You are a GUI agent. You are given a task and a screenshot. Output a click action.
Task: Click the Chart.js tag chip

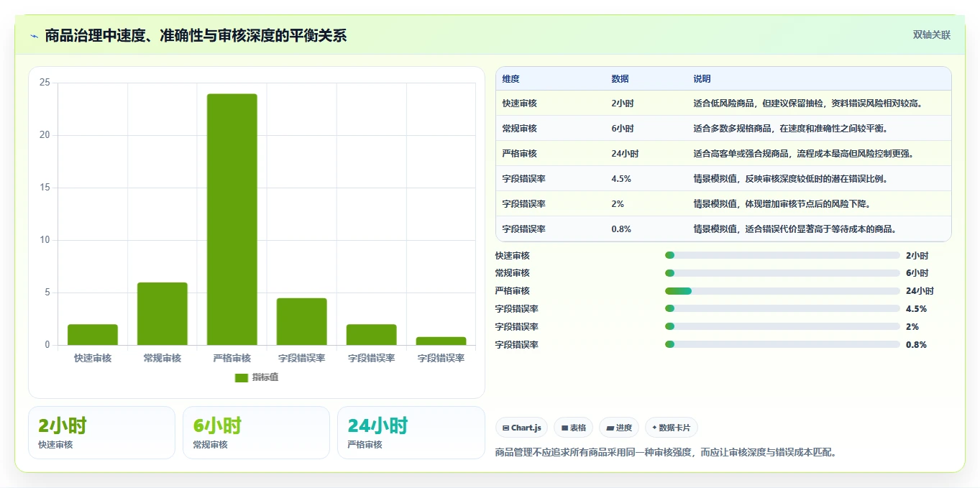tap(521, 428)
